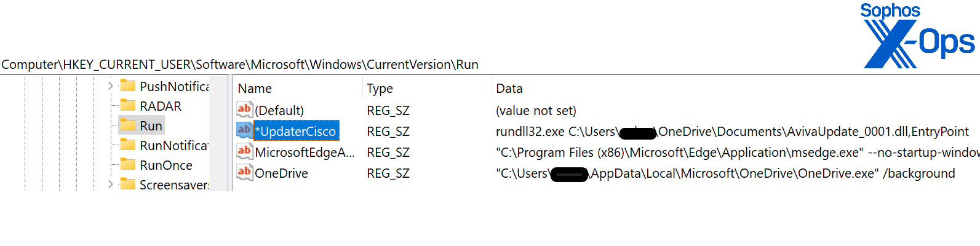The height and width of the screenshot is (246, 980).
Task: Click the Run key folder icon
Action: (128, 125)
